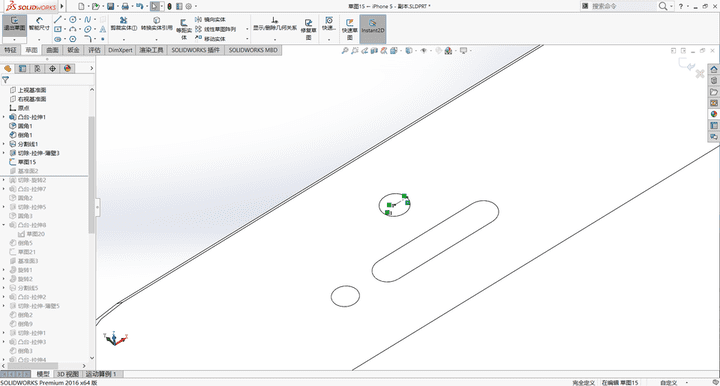Expand the 分割线1 feature node
Image resolution: width=720 pixels, height=386 pixels.
tap(4, 144)
